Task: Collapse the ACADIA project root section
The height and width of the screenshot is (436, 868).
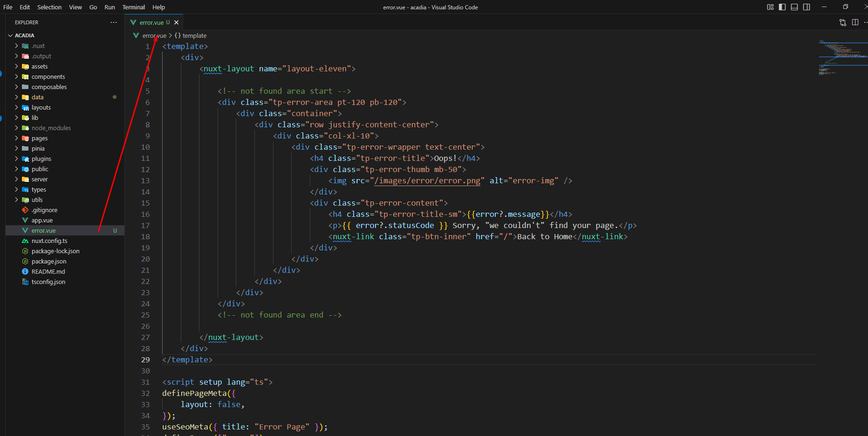Action: [x=10, y=35]
